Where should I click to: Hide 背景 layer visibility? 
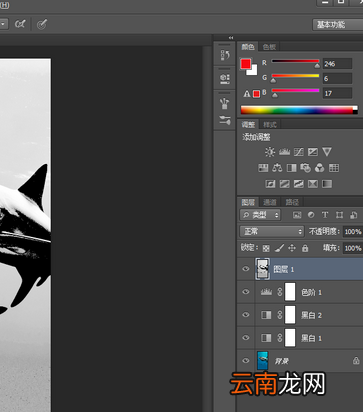coord(246,360)
